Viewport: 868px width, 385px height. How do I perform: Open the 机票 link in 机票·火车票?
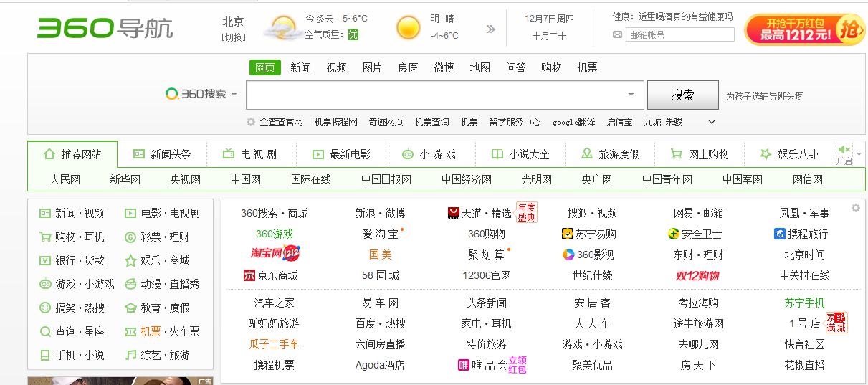click(x=151, y=331)
